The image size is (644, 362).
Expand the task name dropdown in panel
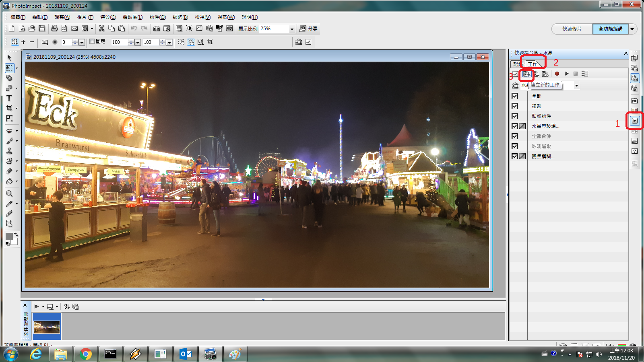click(576, 85)
